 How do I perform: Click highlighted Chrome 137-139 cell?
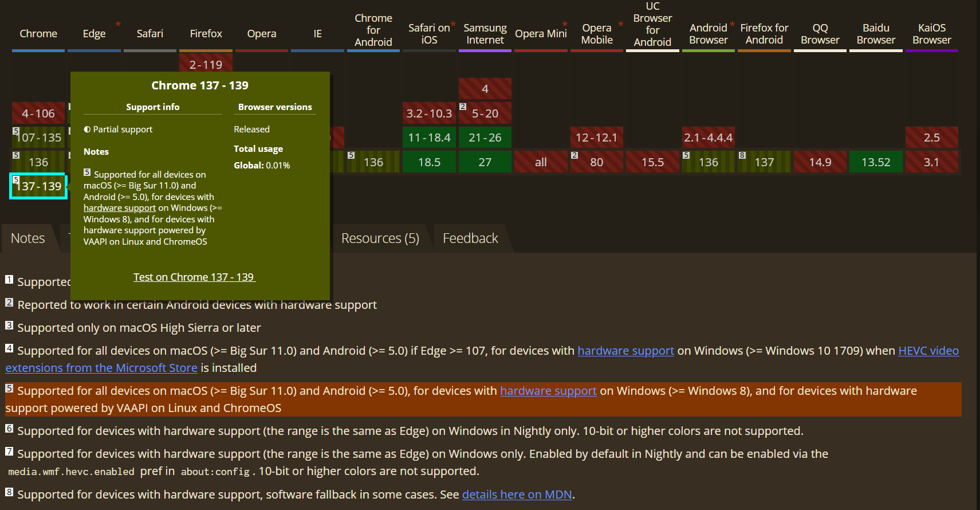point(38,186)
